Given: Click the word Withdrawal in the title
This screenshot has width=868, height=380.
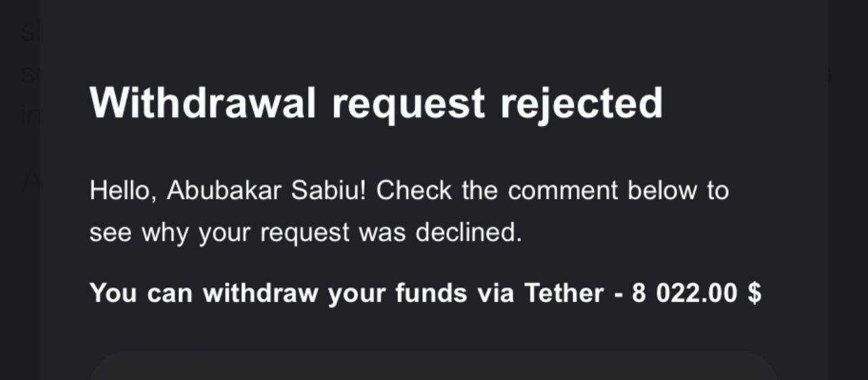Looking at the screenshot, I should [203, 103].
